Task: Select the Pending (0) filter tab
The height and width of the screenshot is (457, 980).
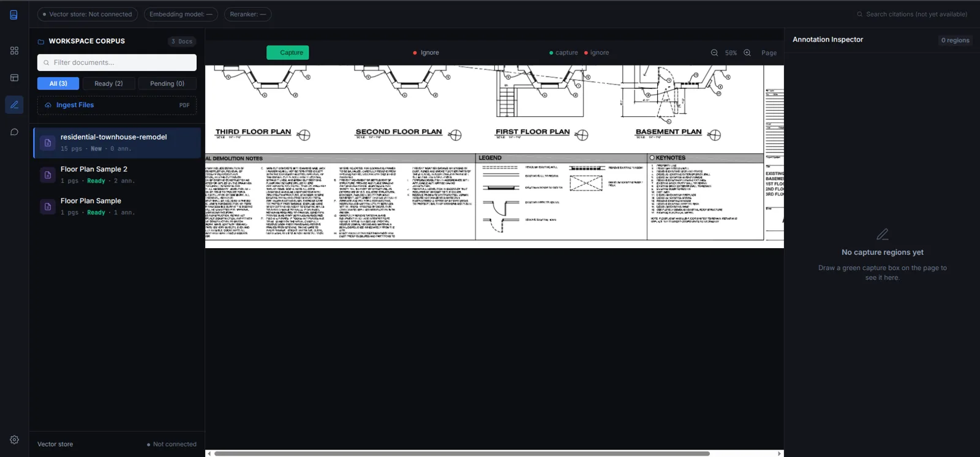Action: coord(167,83)
